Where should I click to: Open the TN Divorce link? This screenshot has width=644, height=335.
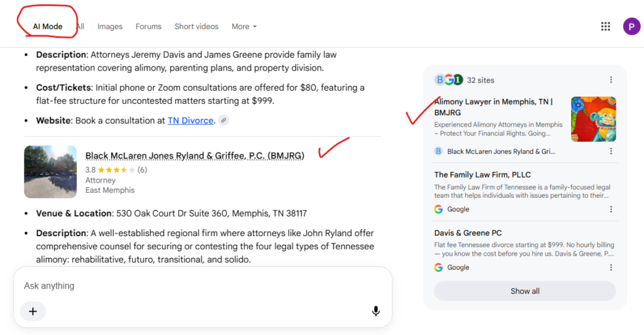pyautogui.click(x=191, y=120)
